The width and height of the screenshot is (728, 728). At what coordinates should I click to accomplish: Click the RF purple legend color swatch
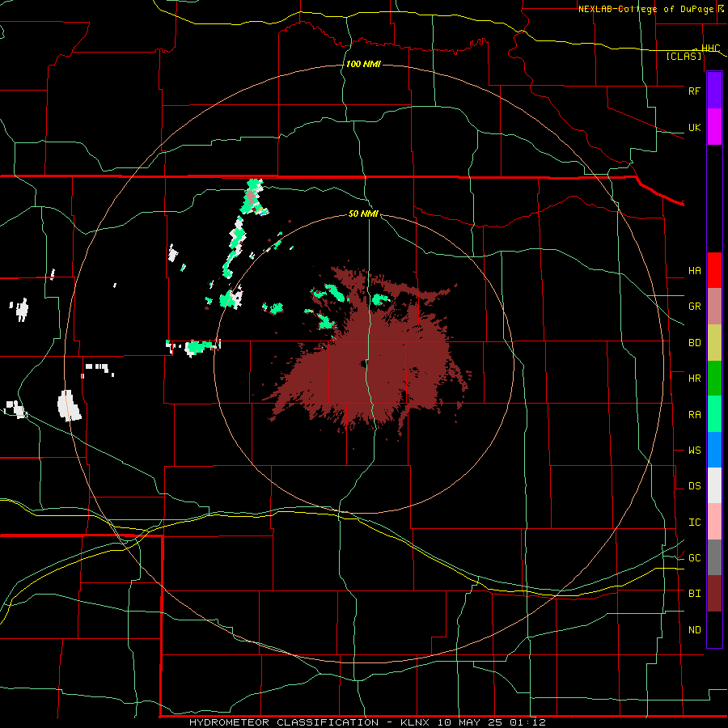(x=714, y=91)
